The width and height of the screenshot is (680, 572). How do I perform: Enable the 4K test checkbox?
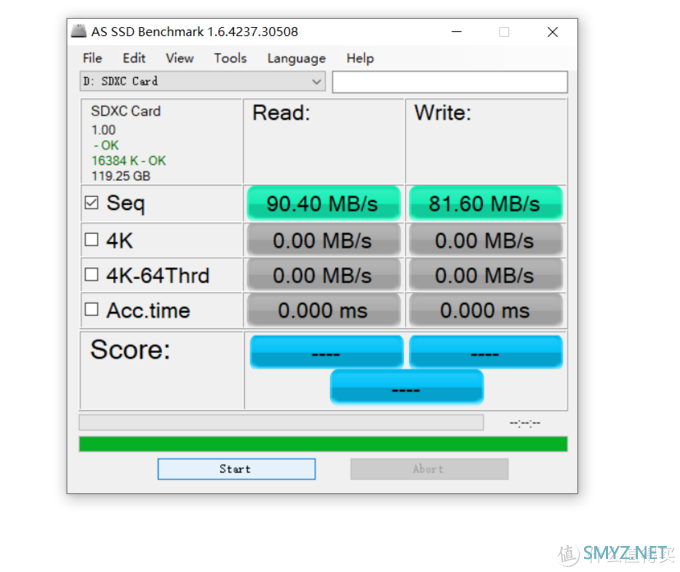[x=92, y=239]
